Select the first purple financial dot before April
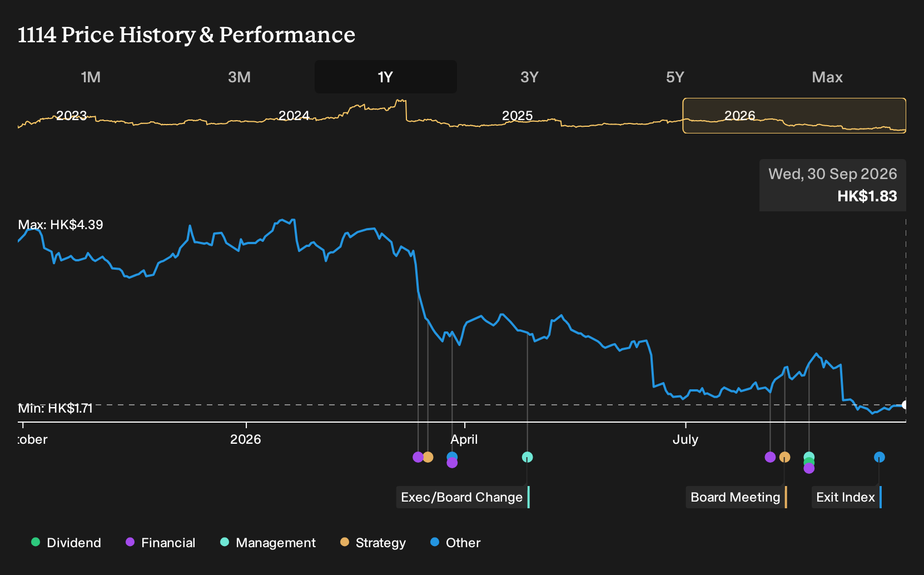924x575 pixels. (x=418, y=457)
